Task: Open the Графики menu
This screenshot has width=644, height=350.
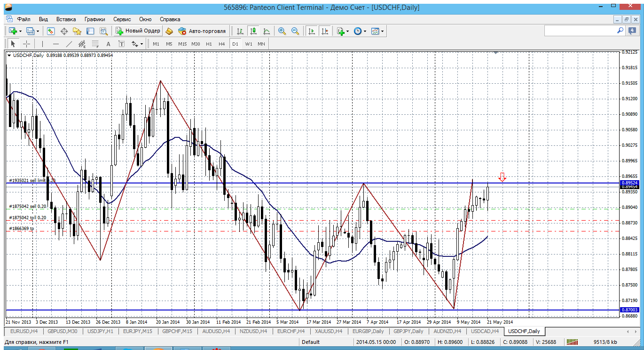Action: point(94,19)
